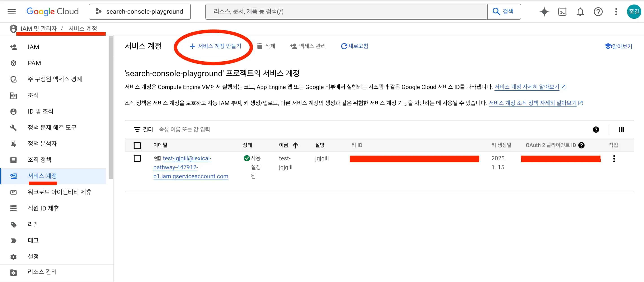Image resolution: width=644 pixels, height=282 pixels.
Task: Open the column display options icon
Action: (x=621, y=130)
